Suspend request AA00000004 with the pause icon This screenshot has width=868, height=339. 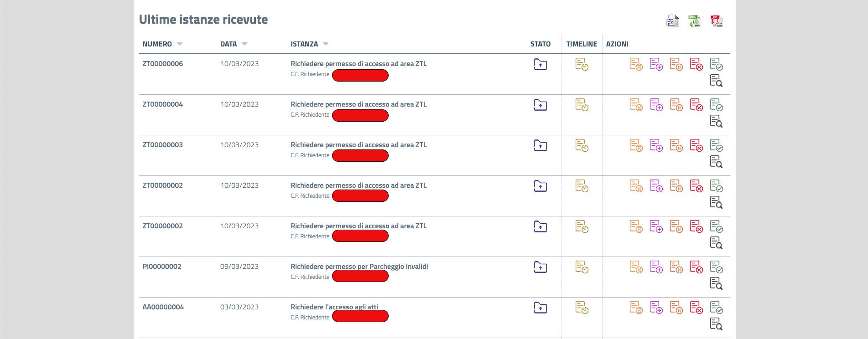(676, 308)
